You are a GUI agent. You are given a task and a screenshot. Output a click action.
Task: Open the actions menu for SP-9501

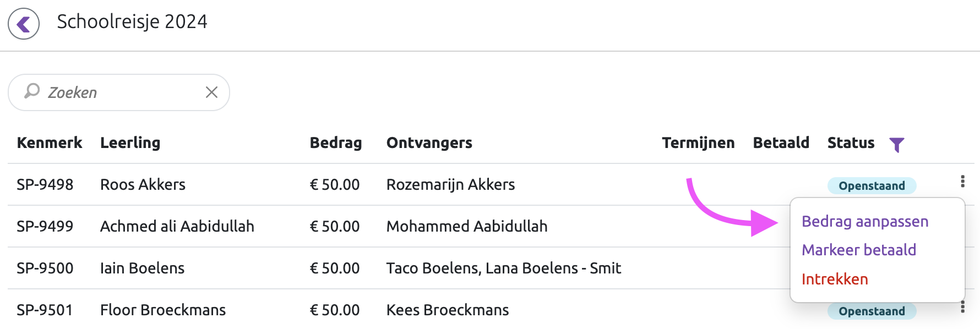point(963,306)
